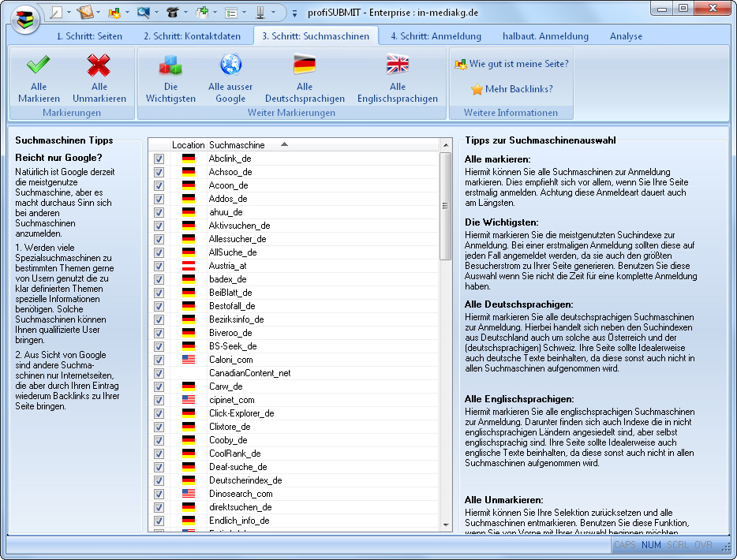Switch to the 2. Schritt: Kontaktdaten tab
The image size is (737, 560).
(192, 36)
